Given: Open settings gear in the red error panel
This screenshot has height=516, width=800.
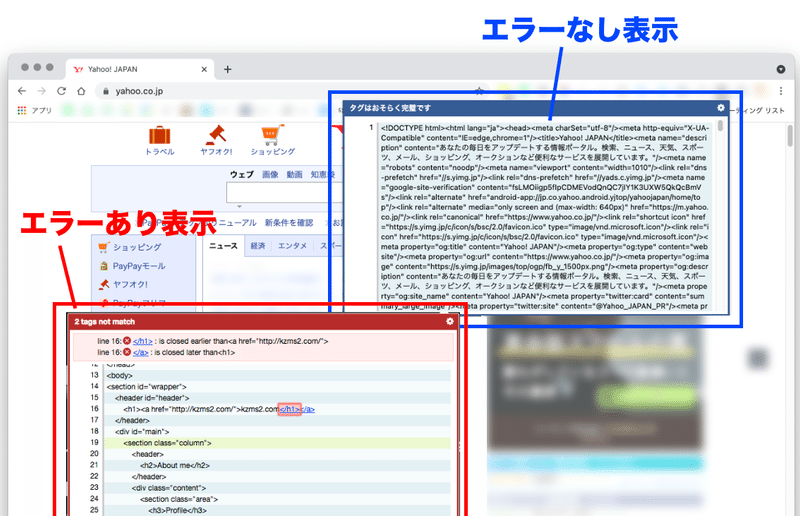Looking at the screenshot, I should [x=449, y=321].
